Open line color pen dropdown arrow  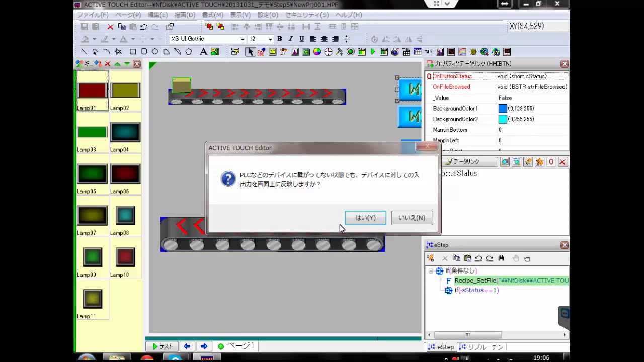click(x=113, y=39)
